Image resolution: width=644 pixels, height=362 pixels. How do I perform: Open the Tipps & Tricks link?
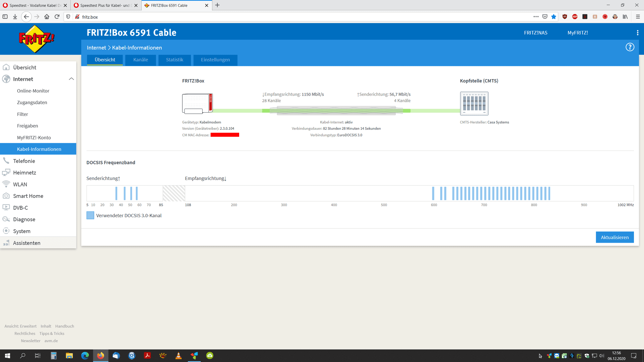coord(52,334)
